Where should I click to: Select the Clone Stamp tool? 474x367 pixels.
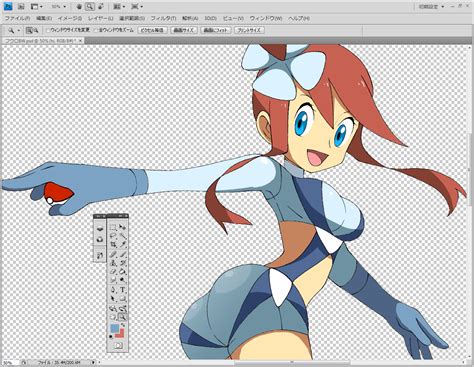pyautogui.click(x=113, y=263)
